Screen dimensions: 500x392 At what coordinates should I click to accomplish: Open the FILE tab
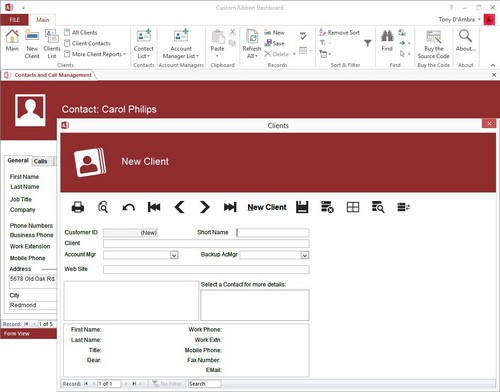click(x=15, y=20)
